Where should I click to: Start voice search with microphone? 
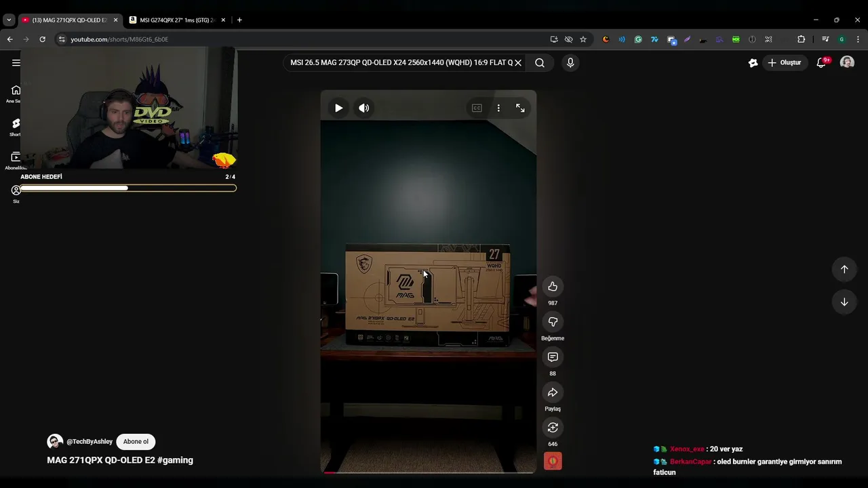coord(570,62)
